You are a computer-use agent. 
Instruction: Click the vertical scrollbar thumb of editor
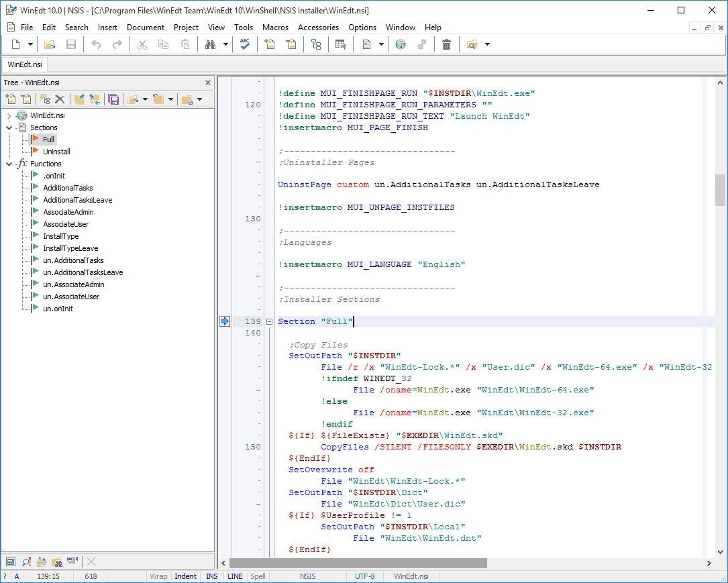720,190
